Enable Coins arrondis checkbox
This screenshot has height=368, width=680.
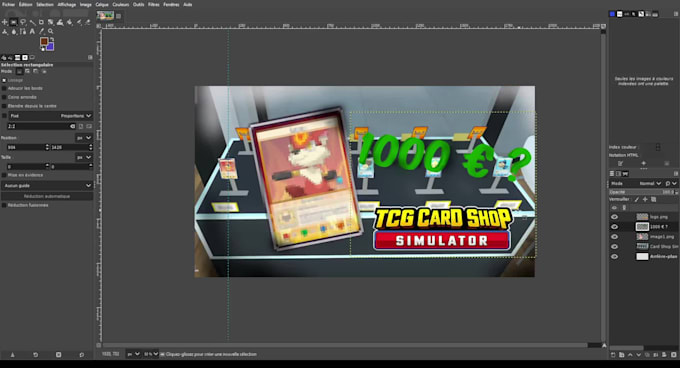pos(4,97)
